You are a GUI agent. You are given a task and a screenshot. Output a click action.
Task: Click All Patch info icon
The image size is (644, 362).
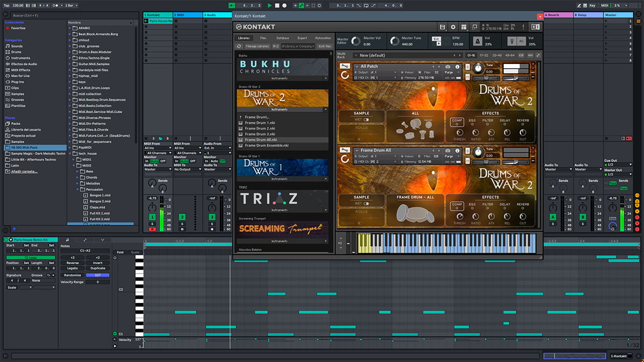(456, 67)
